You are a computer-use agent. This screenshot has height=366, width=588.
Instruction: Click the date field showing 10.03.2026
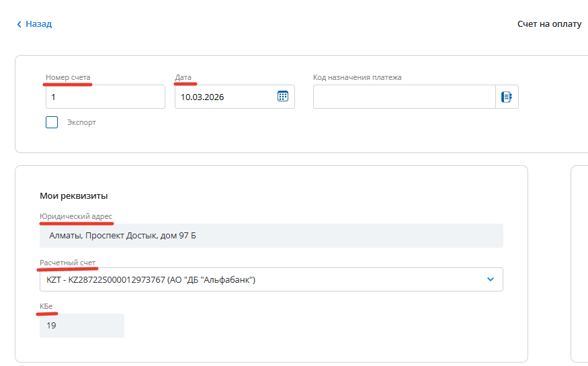tap(224, 97)
